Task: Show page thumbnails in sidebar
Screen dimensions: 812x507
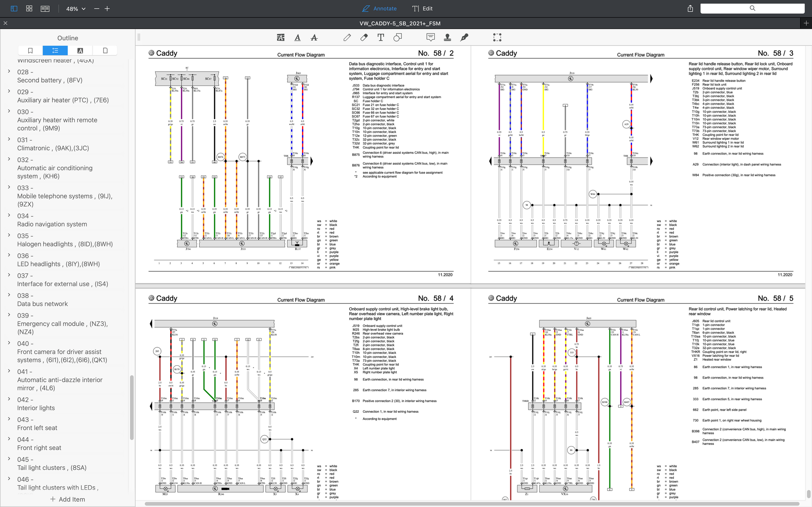Action: [105, 50]
